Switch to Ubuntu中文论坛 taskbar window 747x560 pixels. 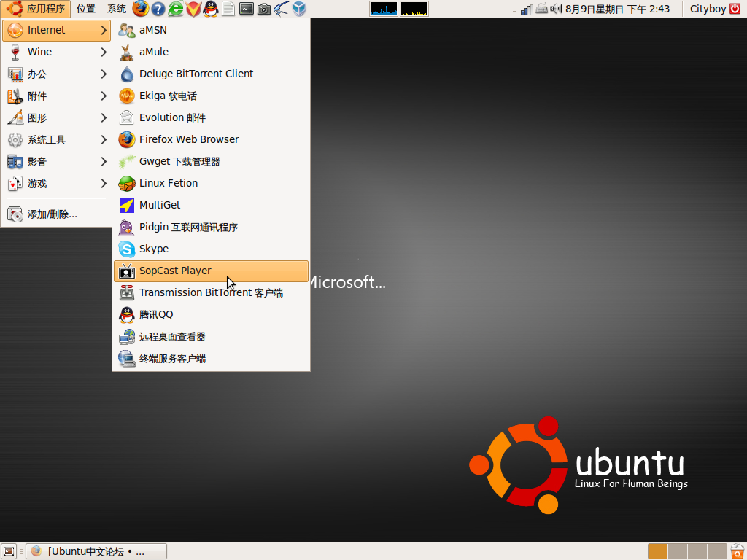pos(96,551)
